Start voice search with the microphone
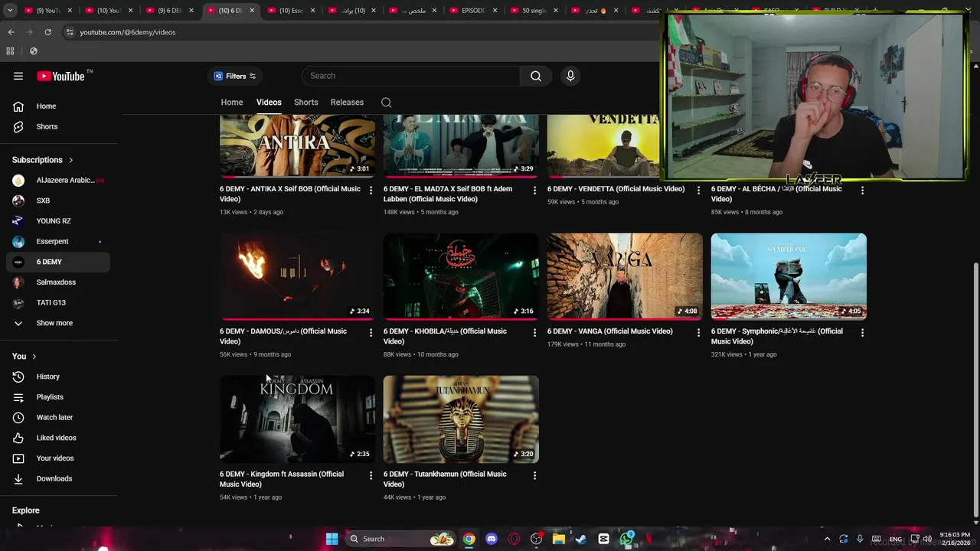 pyautogui.click(x=570, y=76)
